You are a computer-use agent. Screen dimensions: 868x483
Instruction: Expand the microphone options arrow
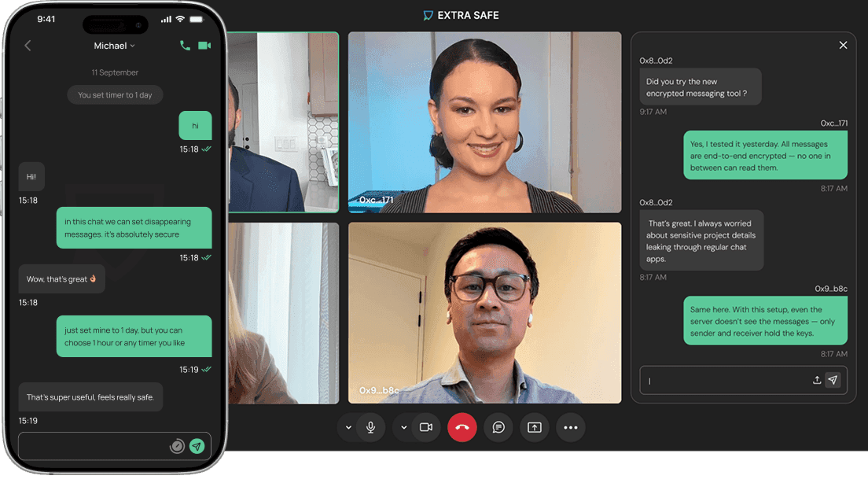coord(348,427)
